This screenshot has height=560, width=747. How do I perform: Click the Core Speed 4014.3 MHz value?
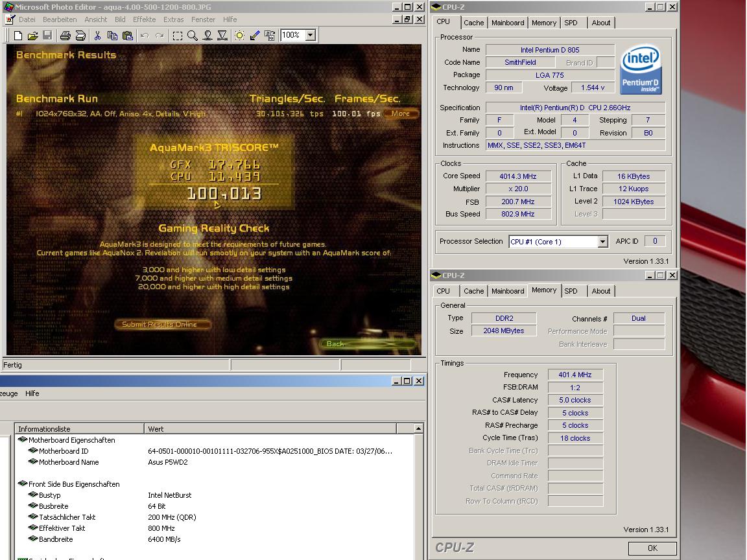[x=518, y=176]
